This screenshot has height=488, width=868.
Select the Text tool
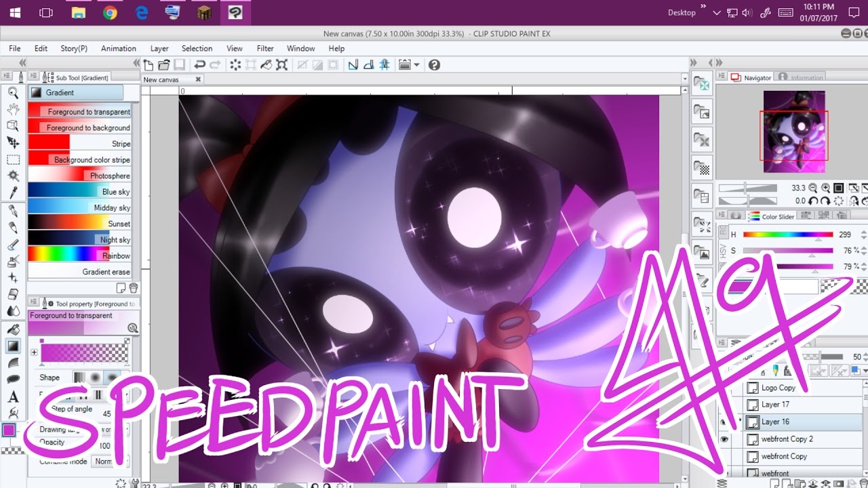[x=13, y=397]
